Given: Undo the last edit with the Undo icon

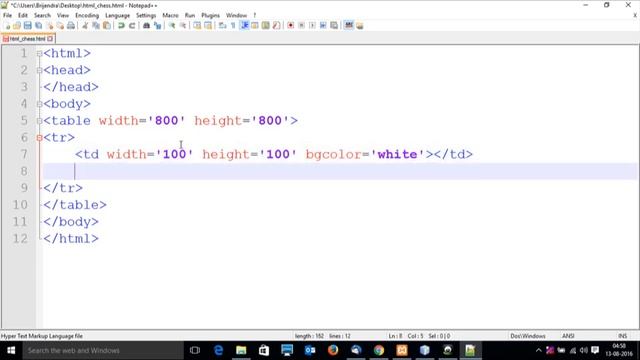Looking at the screenshot, I should (x=121, y=25).
